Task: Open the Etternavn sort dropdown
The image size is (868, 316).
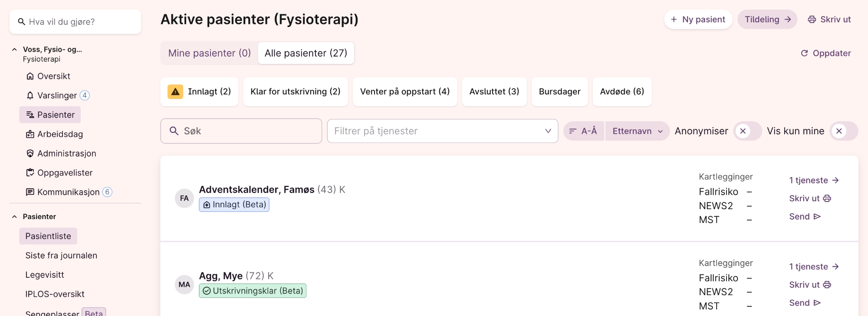Action: 637,131
